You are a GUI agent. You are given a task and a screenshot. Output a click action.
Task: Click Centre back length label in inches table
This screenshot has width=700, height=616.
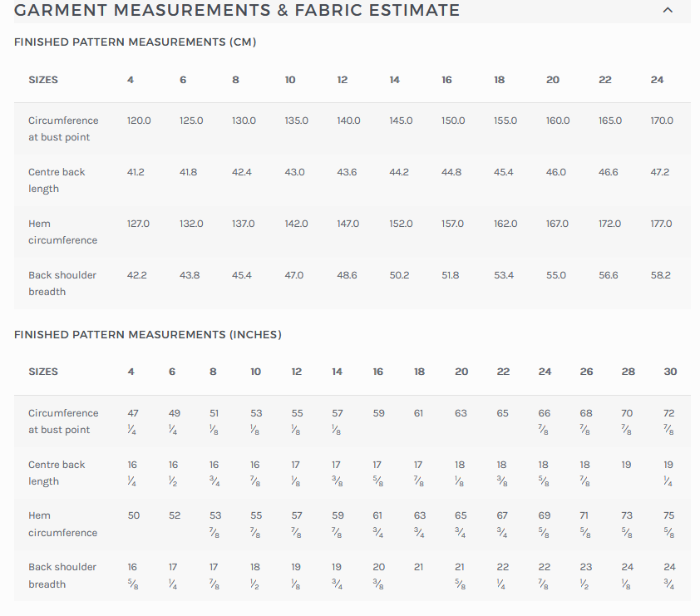(57, 473)
